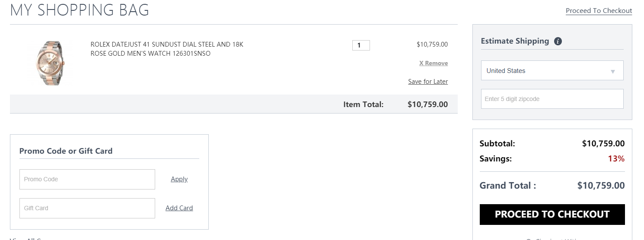Click the top Proceed To Checkout link
This screenshot has height=240, width=644.
(599, 11)
